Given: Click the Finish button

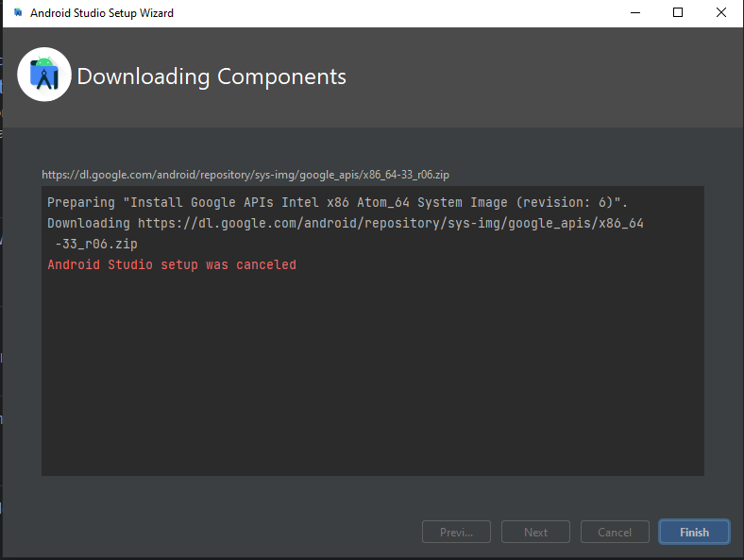Looking at the screenshot, I should pyautogui.click(x=694, y=532).
